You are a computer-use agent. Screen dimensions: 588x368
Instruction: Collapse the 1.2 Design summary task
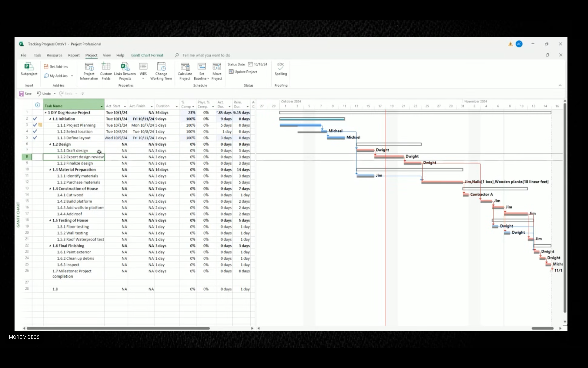pos(50,144)
